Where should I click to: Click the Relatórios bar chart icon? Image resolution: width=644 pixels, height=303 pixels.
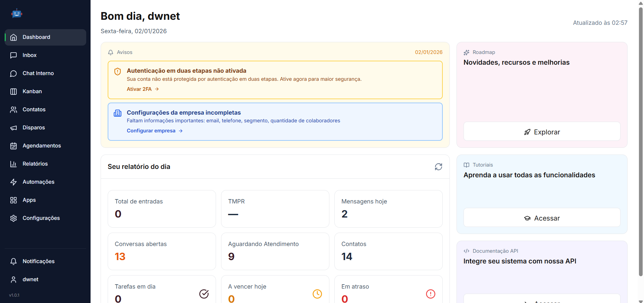[x=13, y=164]
